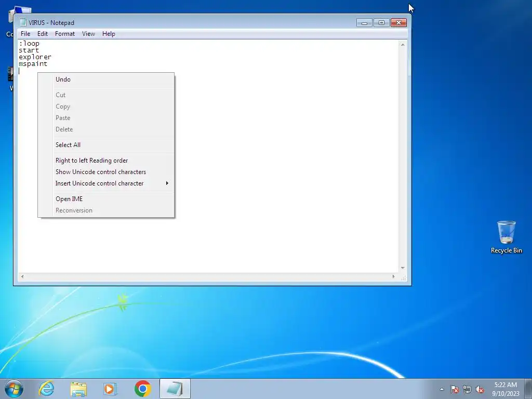The height and width of the screenshot is (399, 532).
Task: Click vertical scrollbar up arrow
Action: coord(403,45)
